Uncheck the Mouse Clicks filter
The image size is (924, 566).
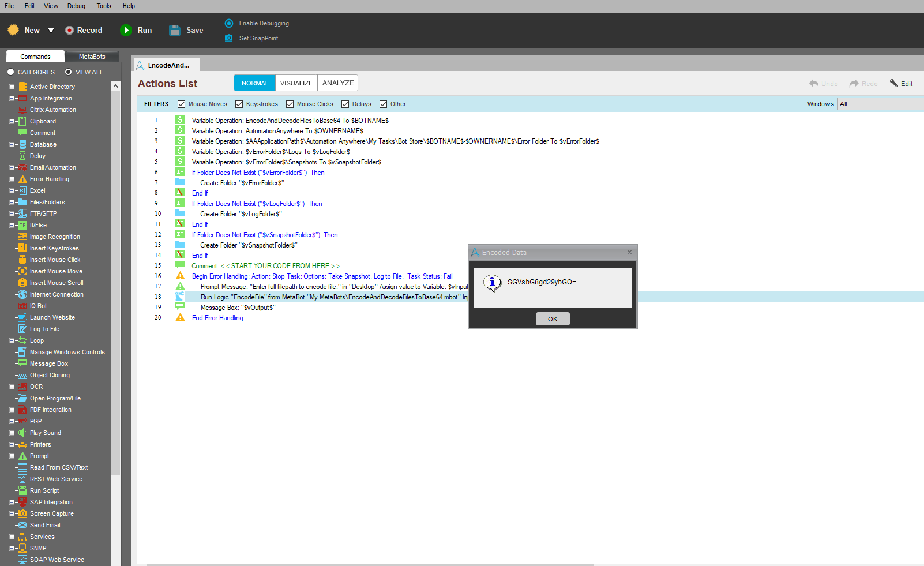290,104
